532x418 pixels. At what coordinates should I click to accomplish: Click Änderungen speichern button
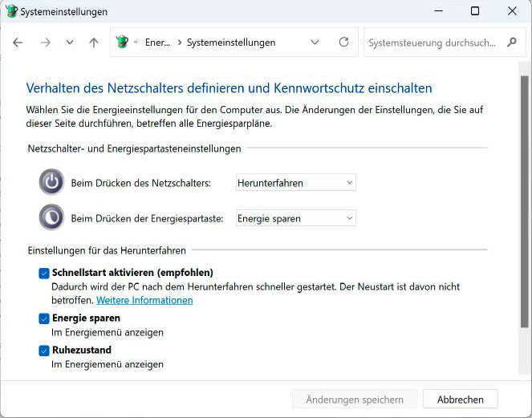[x=355, y=400]
